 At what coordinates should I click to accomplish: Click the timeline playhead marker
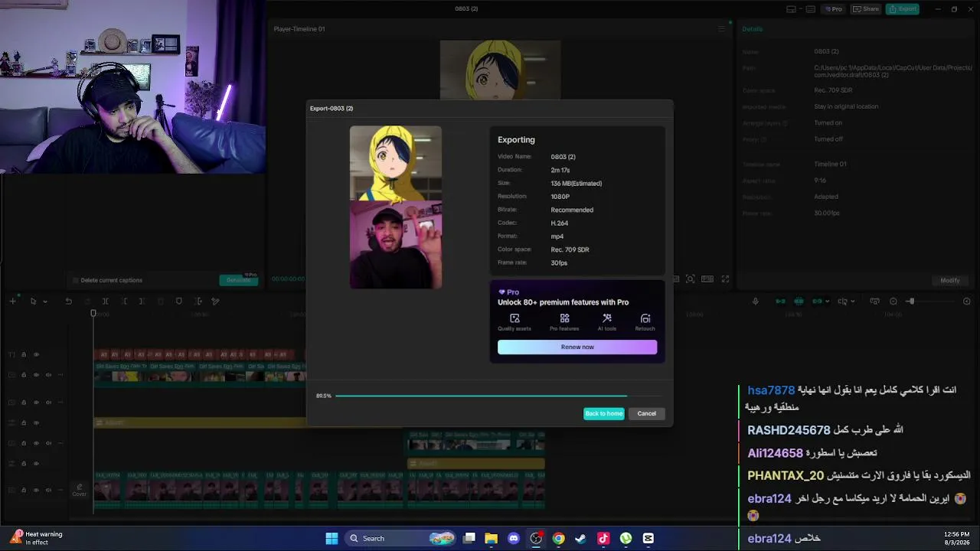tap(93, 314)
